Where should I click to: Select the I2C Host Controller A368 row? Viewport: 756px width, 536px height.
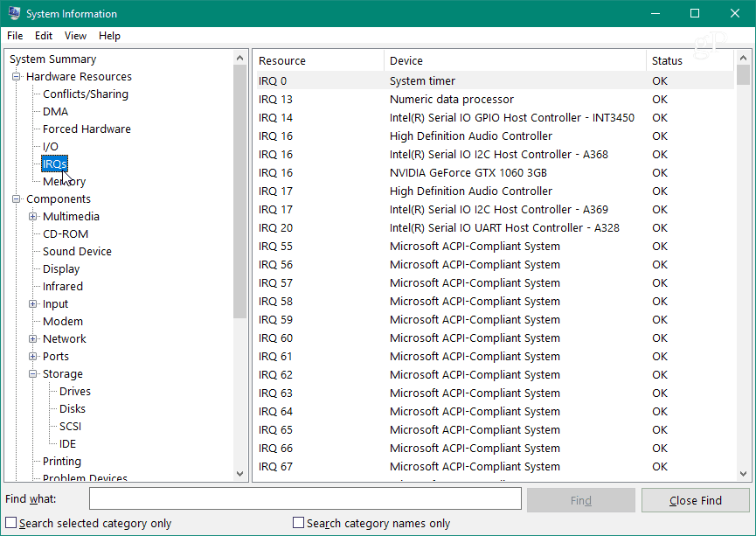coord(496,155)
